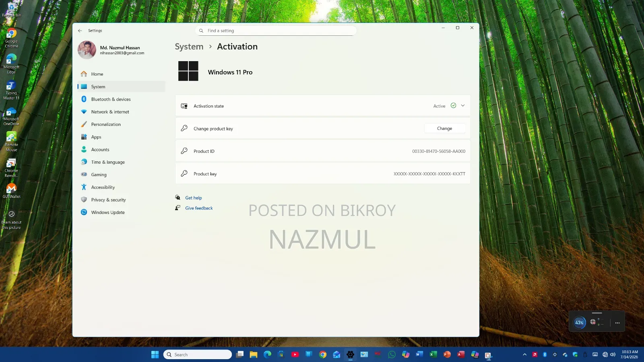Viewport: 644px width, 362px height.
Task: Click the Product ID value 00330-81470-56058-AA000
Action: coord(438,151)
